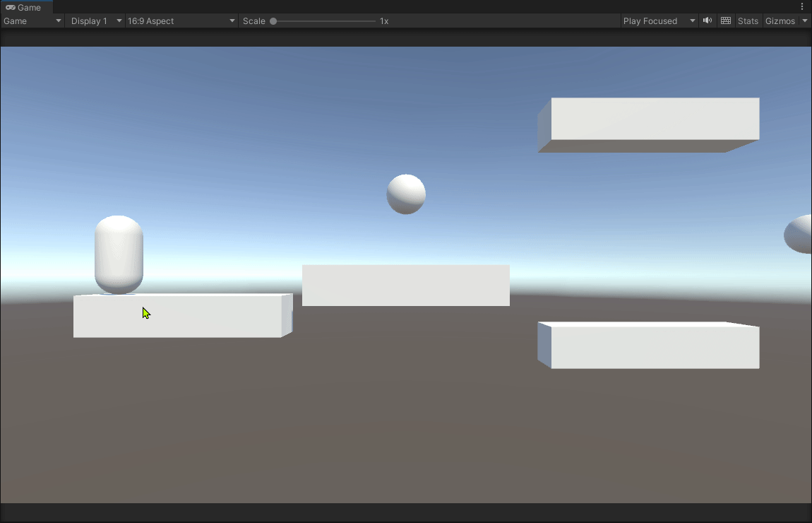Screen dimensions: 812x523
Task: Toggle the Stats overlay
Action: 748,20
